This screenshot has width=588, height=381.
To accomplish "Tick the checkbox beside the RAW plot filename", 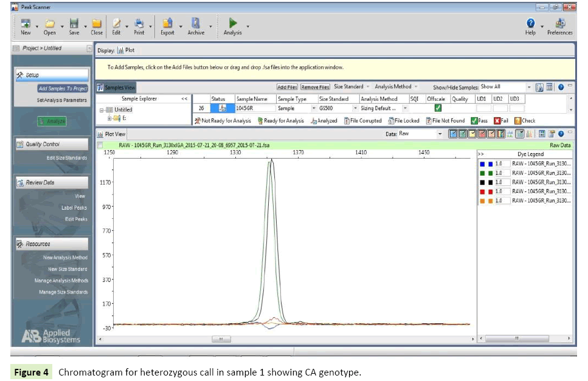I will pyautogui.click(x=100, y=145).
